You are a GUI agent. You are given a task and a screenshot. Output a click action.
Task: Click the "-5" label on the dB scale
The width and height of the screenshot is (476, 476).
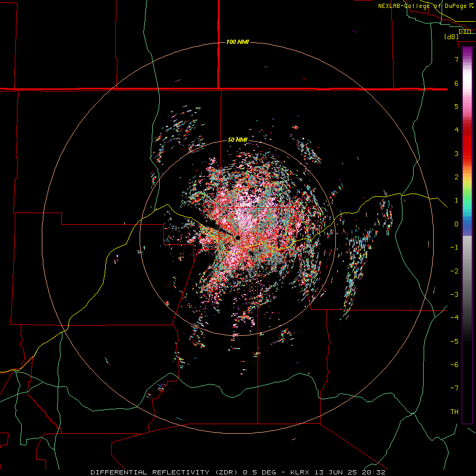pos(454,341)
